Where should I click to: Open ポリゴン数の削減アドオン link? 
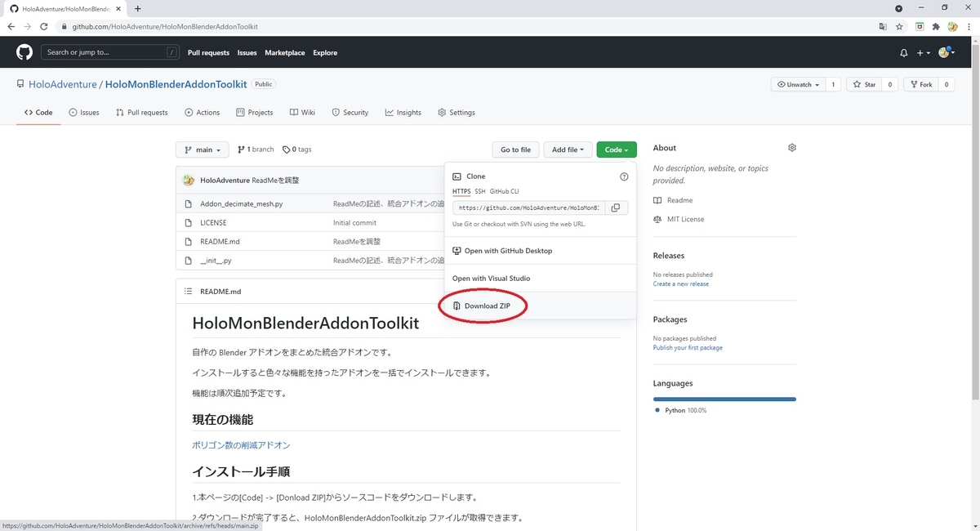pos(241,445)
